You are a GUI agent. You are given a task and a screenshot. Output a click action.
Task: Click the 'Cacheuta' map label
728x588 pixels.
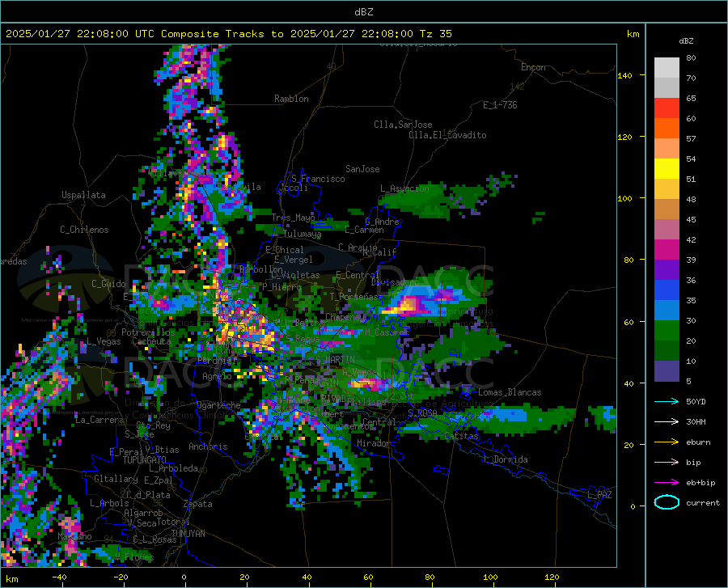151,341
